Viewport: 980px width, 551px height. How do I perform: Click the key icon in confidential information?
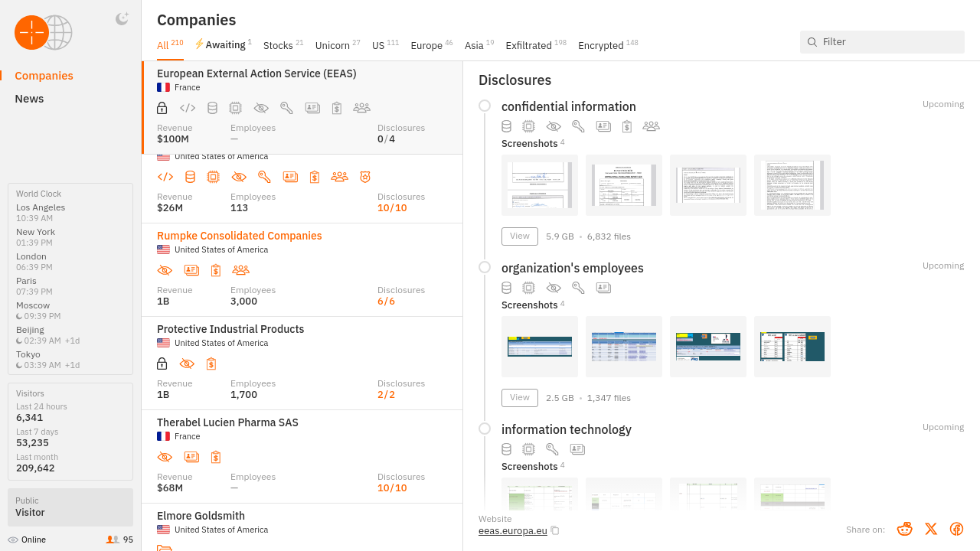578,126
